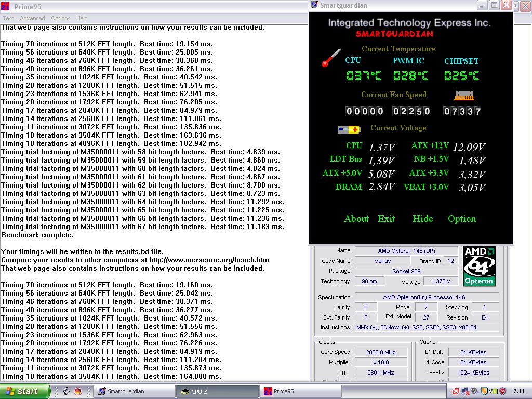Switch to CPU-Z taskbar button
The height and width of the screenshot is (399, 532).
217,391
